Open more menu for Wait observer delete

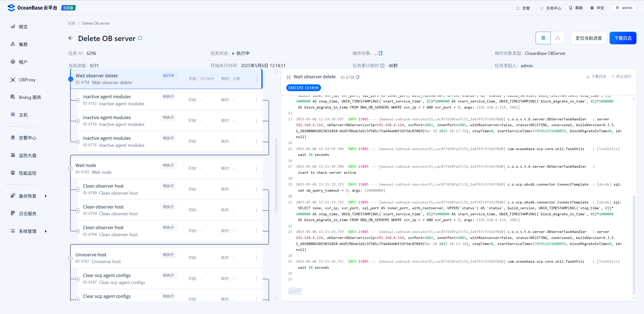(x=257, y=79)
